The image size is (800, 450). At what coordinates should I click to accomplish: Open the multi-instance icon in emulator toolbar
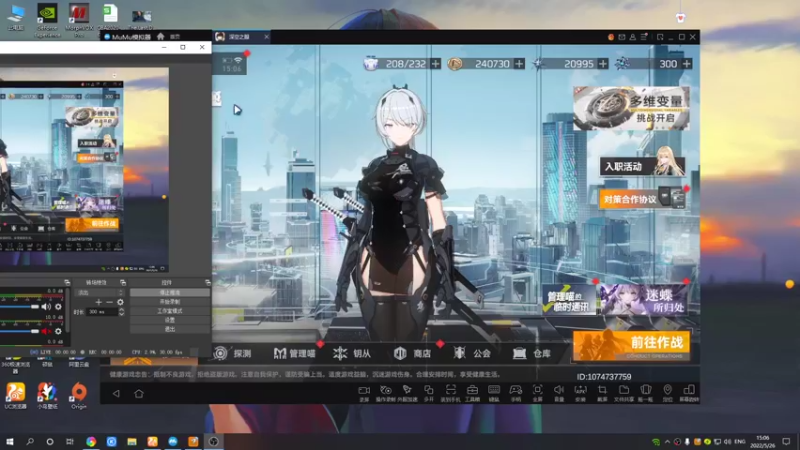tap(429, 391)
